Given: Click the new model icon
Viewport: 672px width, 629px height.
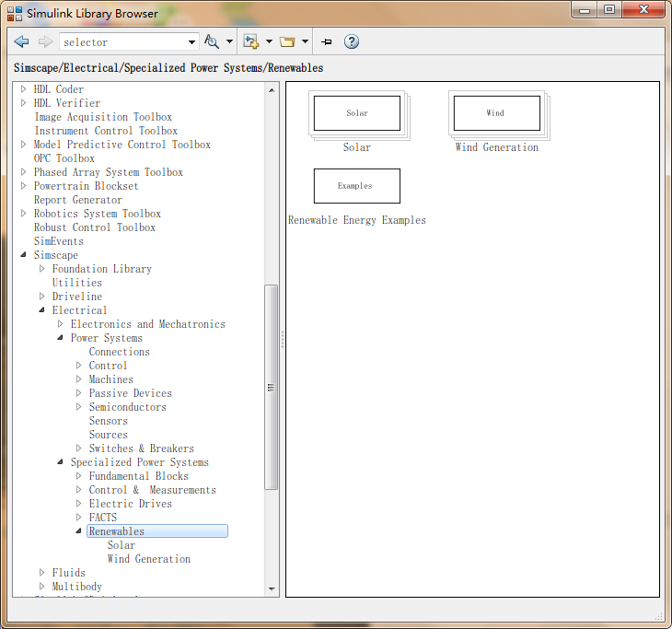Looking at the screenshot, I should point(250,41).
